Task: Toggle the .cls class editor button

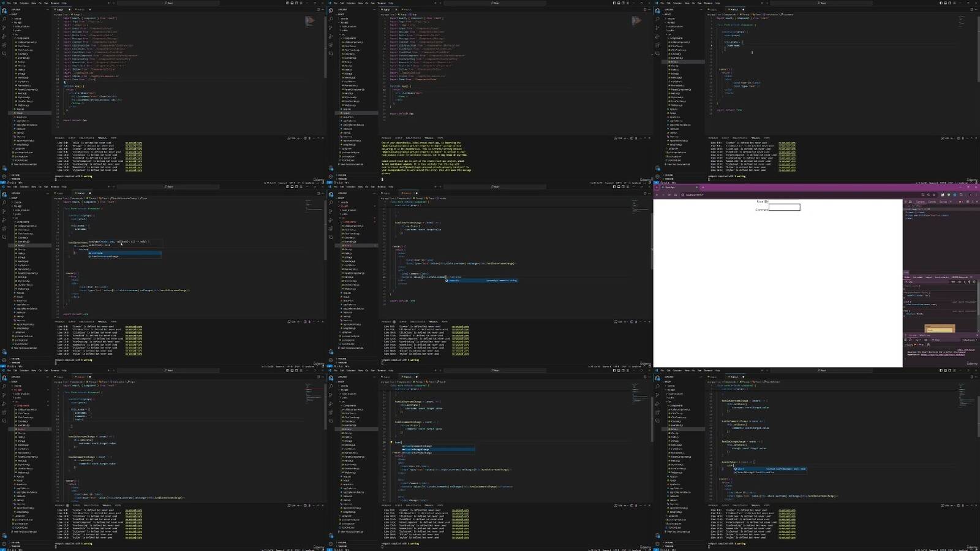Action: [959, 282]
